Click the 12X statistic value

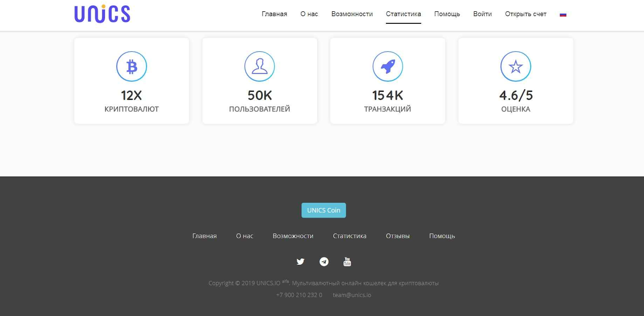132,96
